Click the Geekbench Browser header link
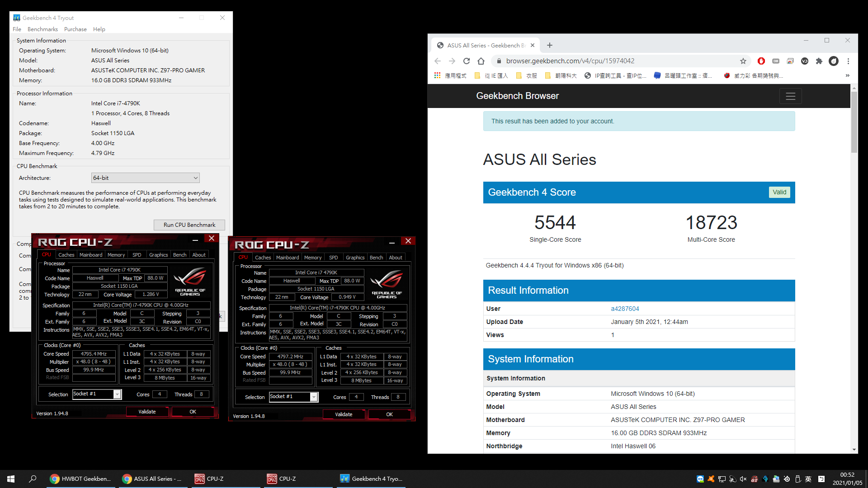The height and width of the screenshot is (488, 868). click(517, 96)
